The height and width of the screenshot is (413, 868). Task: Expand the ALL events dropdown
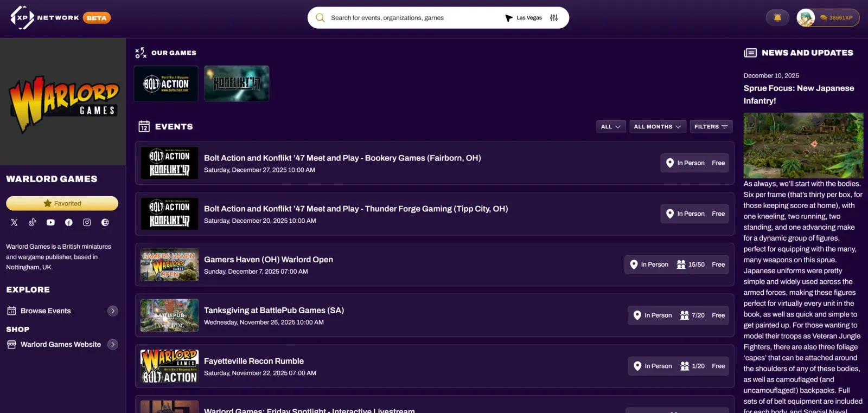(610, 127)
